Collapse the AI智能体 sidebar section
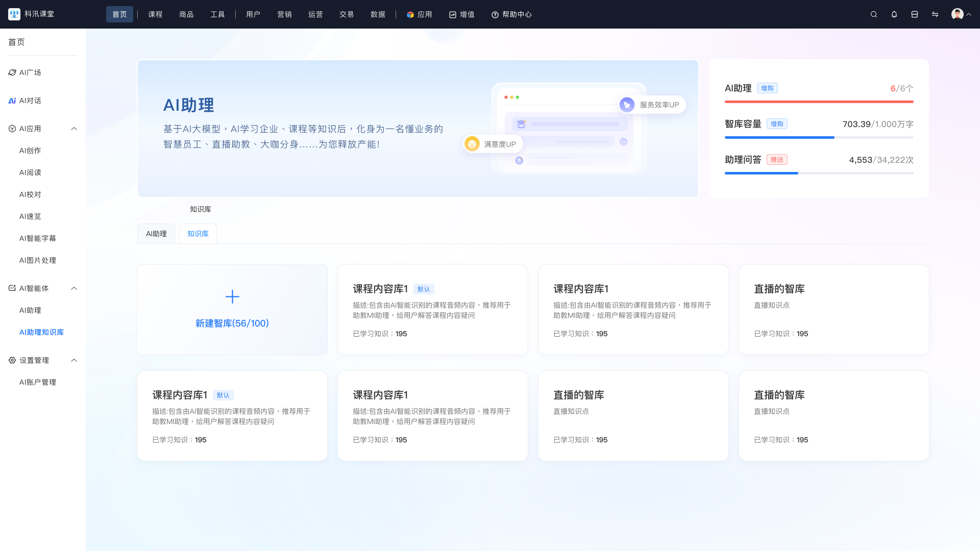This screenshot has width=980, height=551. (74, 288)
